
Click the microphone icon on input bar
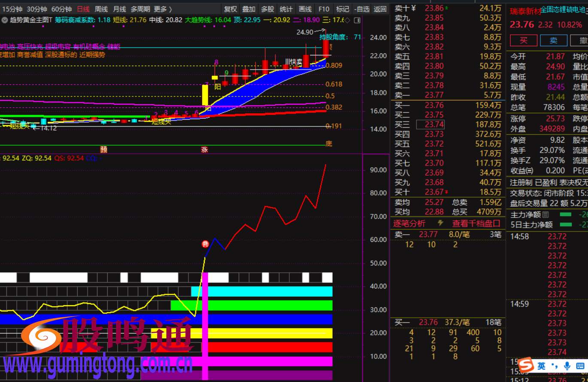[567, 366]
